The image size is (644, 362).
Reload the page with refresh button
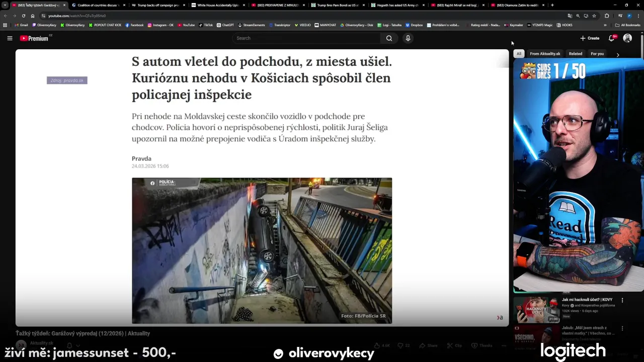click(23, 16)
